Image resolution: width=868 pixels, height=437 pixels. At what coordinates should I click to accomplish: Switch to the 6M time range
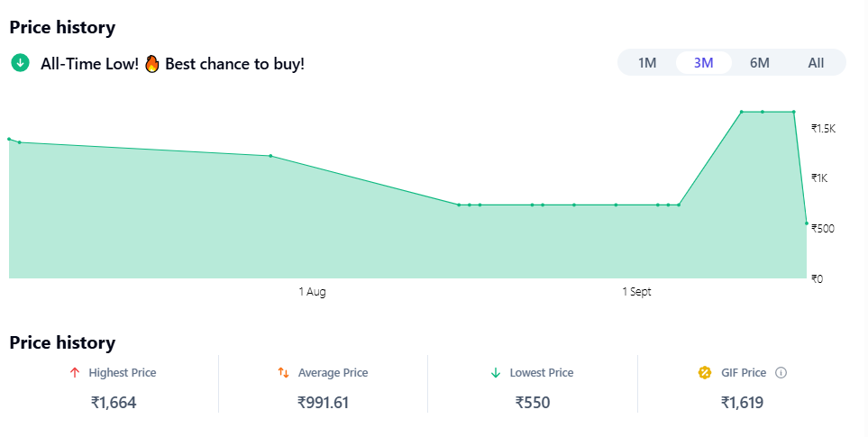click(760, 63)
